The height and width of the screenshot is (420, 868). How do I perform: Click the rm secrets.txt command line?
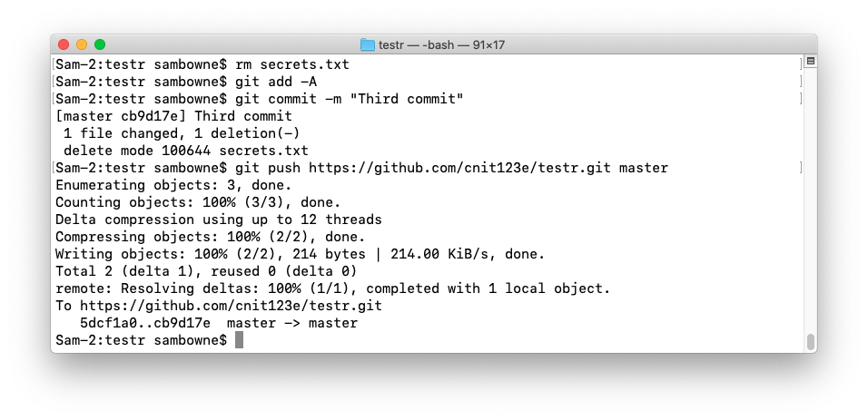click(x=202, y=64)
